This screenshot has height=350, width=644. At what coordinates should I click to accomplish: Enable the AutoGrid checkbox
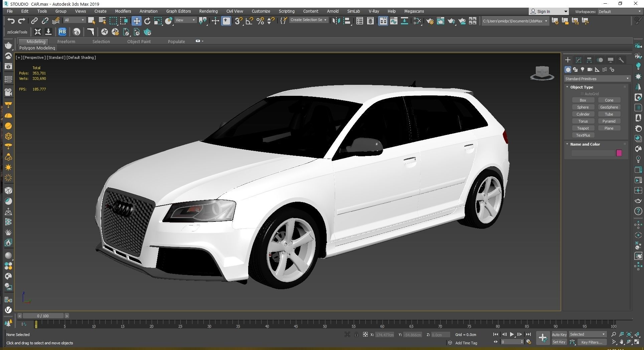tap(582, 94)
